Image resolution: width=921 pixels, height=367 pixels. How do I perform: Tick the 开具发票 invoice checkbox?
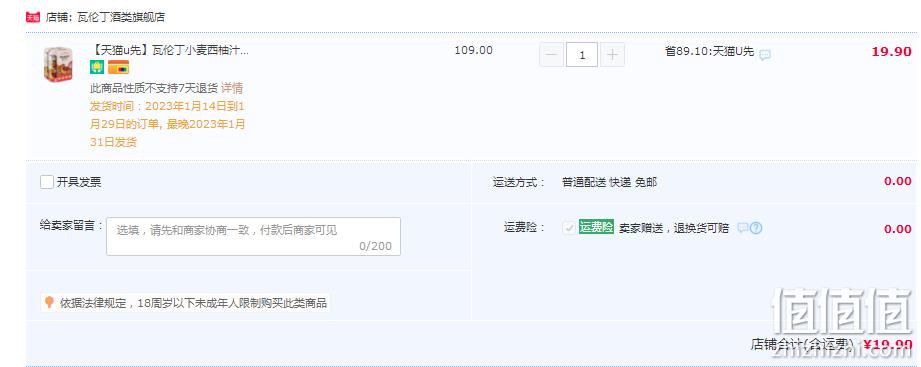(47, 182)
